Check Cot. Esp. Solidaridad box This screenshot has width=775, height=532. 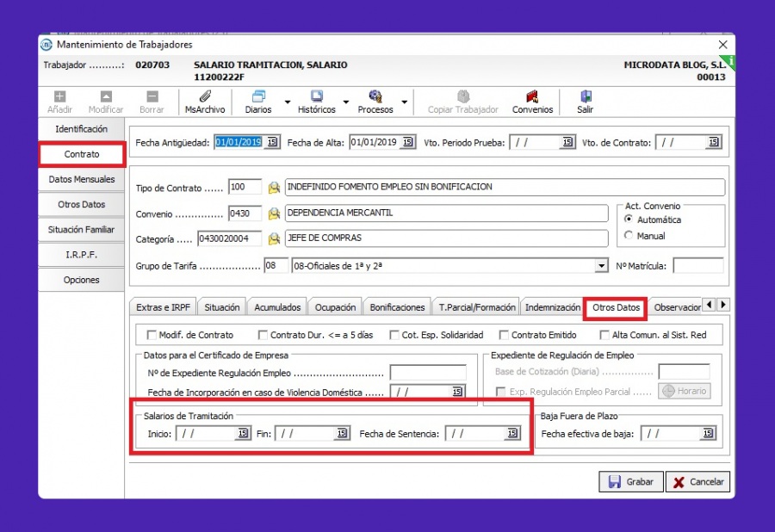pos(394,335)
